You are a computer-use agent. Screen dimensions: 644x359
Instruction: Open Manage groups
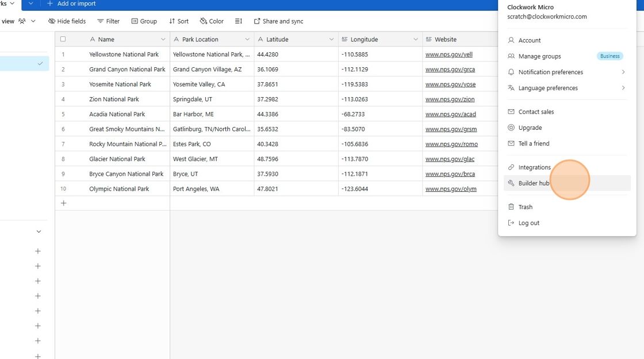pos(567,56)
